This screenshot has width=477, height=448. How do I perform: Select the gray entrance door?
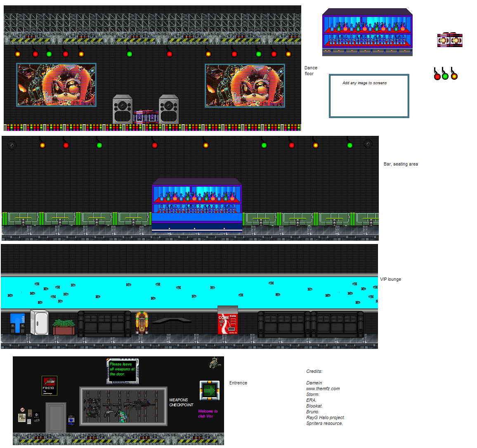click(56, 417)
